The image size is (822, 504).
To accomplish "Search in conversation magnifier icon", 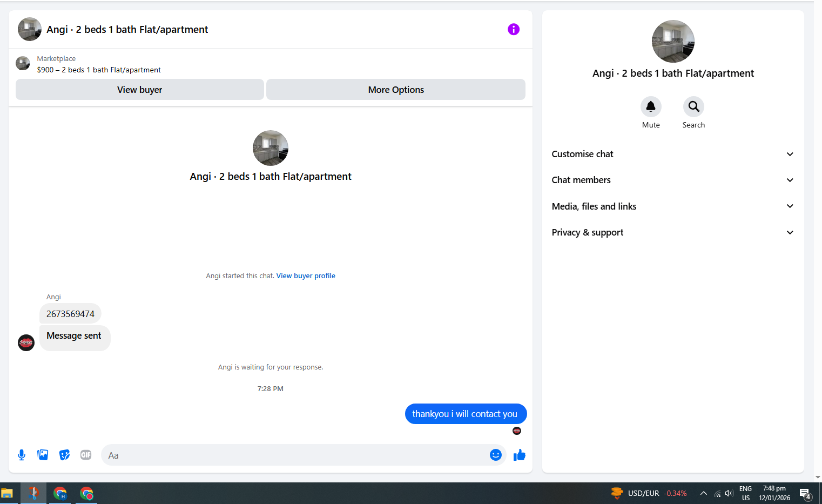I will click(x=693, y=107).
